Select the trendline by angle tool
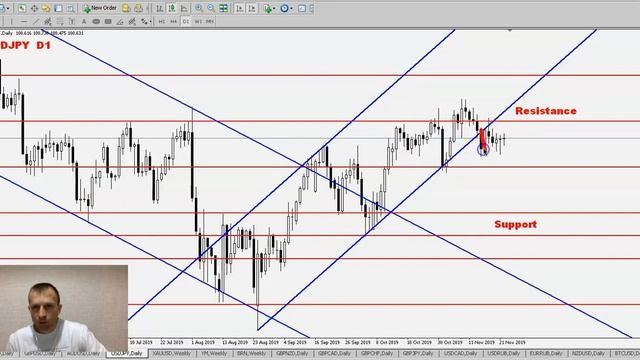The width and height of the screenshot is (640, 360). (x=120, y=21)
